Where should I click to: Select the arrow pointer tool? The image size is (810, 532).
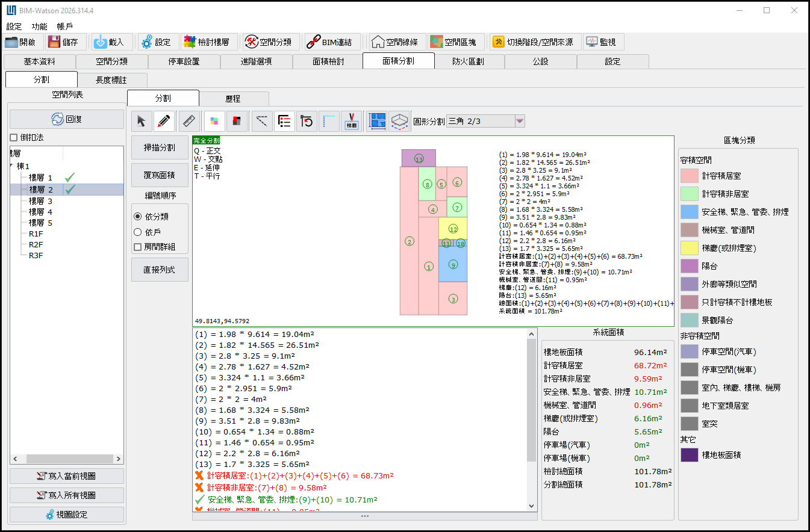142,122
